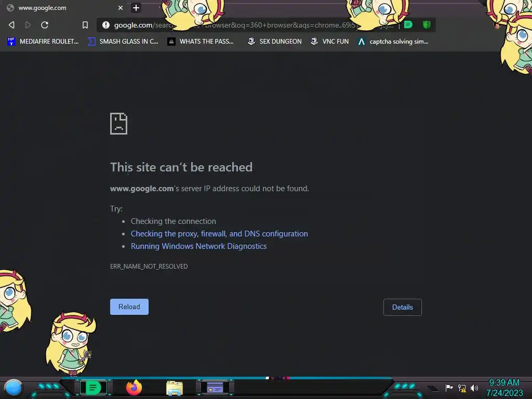
Task: Launch Firefox from the taskbar
Action: tap(134, 388)
